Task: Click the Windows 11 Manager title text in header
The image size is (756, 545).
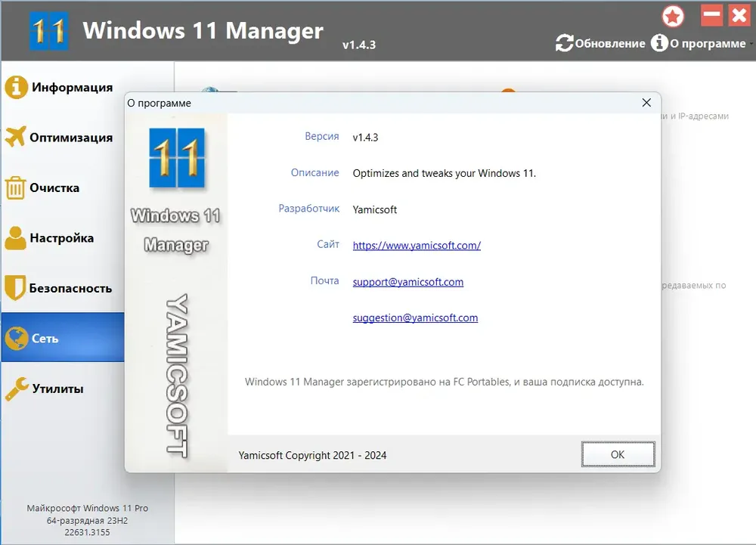Action: pyautogui.click(x=203, y=30)
